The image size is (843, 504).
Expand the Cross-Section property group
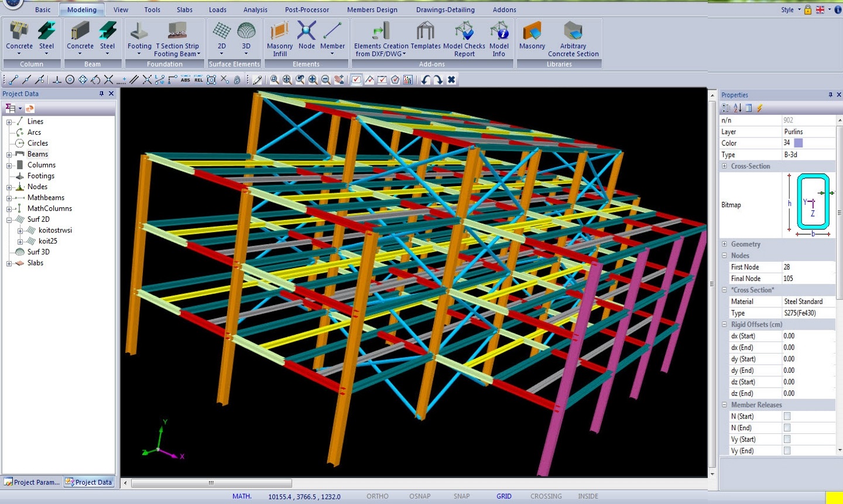[724, 166]
